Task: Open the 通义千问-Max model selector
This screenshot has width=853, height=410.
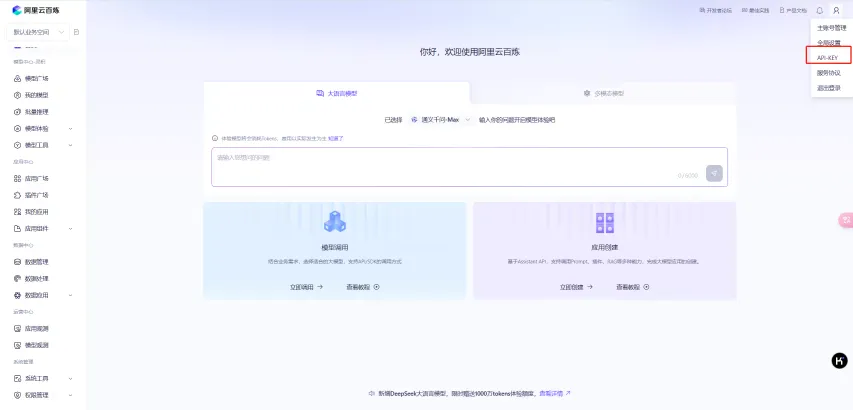Action: click(x=440, y=120)
